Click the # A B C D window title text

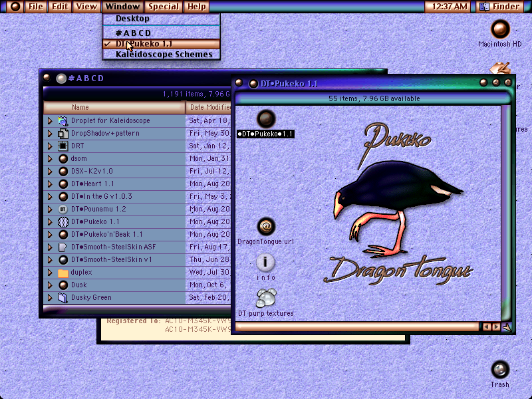coord(86,78)
